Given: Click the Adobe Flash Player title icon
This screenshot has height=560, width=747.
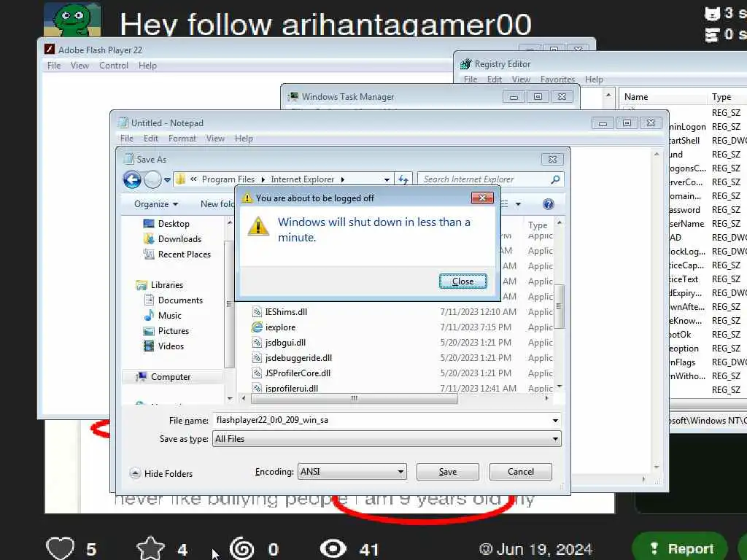Looking at the screenshot, I should (50, 50).
